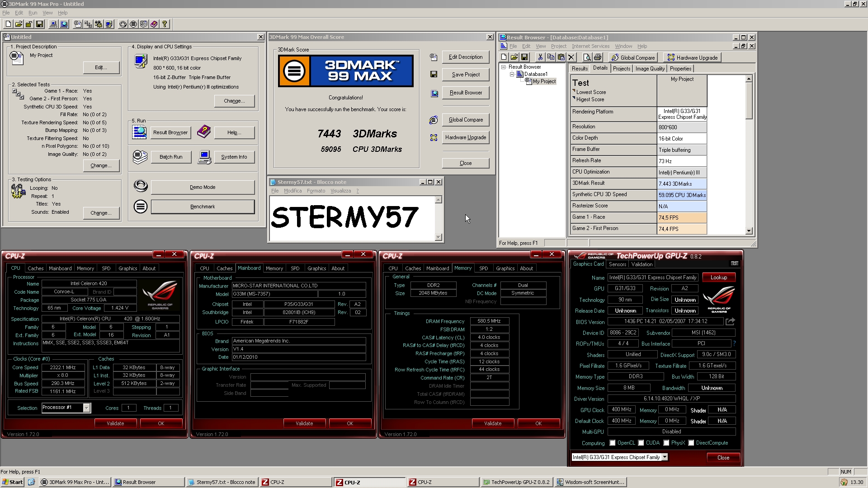This screenshot has width=868, height=488.
Task: Open Formato menu in Notepad
Action: click(x=316, y=191)
